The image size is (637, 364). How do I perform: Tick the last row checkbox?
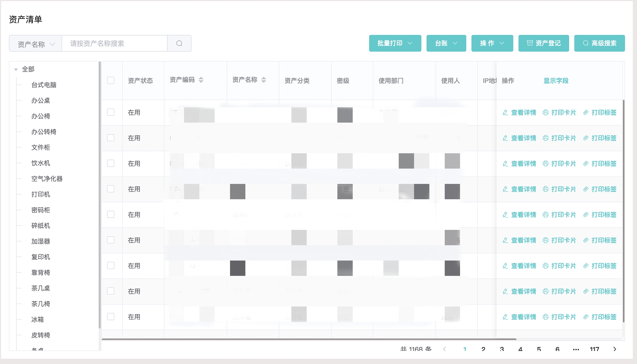(x=111, y=317)
